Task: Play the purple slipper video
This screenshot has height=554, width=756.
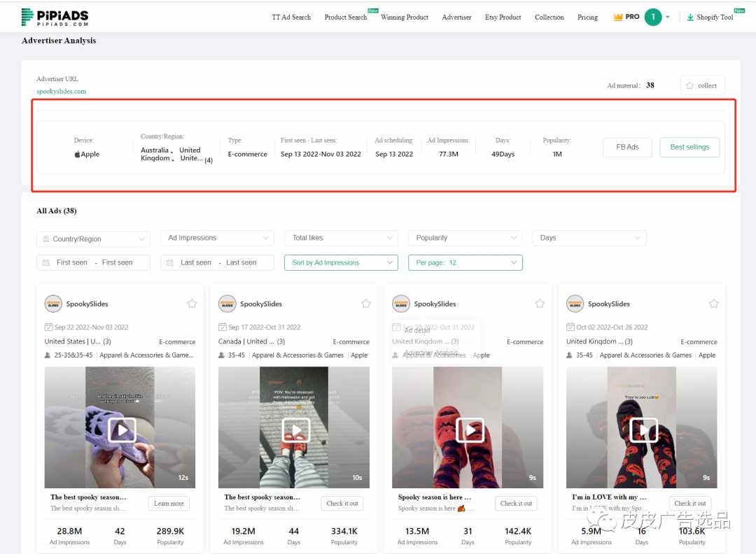Action: [x=122, y=429]
